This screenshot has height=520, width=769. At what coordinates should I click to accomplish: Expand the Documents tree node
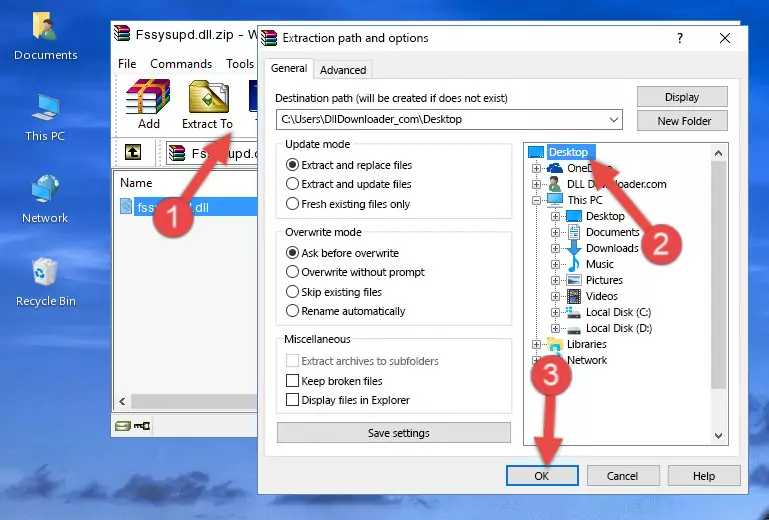(x=555, y=233)
